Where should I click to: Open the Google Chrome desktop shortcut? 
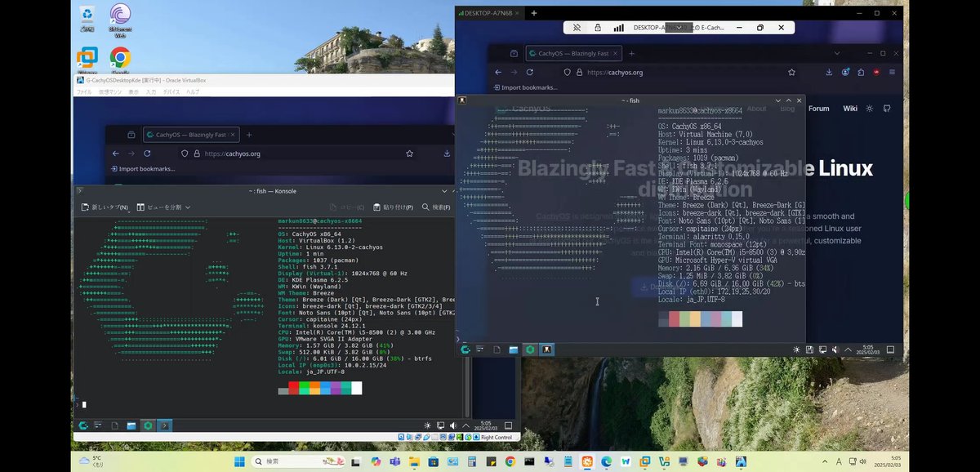(120, 59)
